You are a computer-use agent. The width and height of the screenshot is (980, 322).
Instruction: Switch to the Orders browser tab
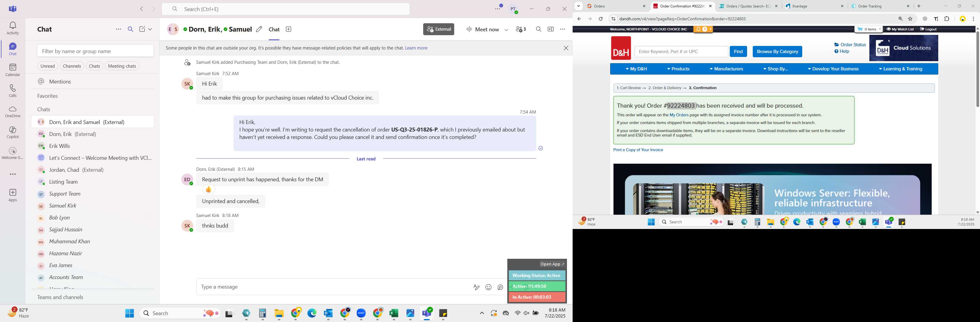click(616, 6)
